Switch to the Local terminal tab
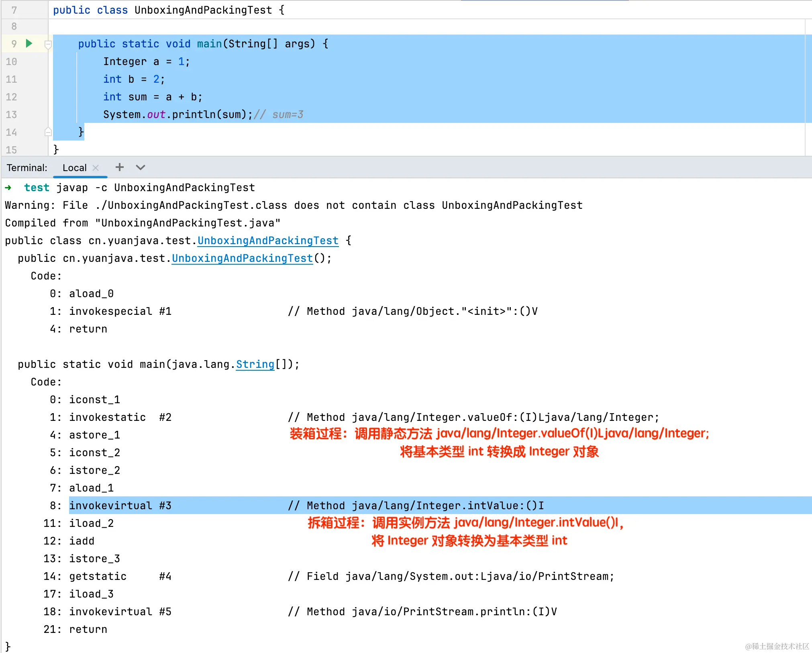Viewport: 812px width, 653px height. point(74,168)
